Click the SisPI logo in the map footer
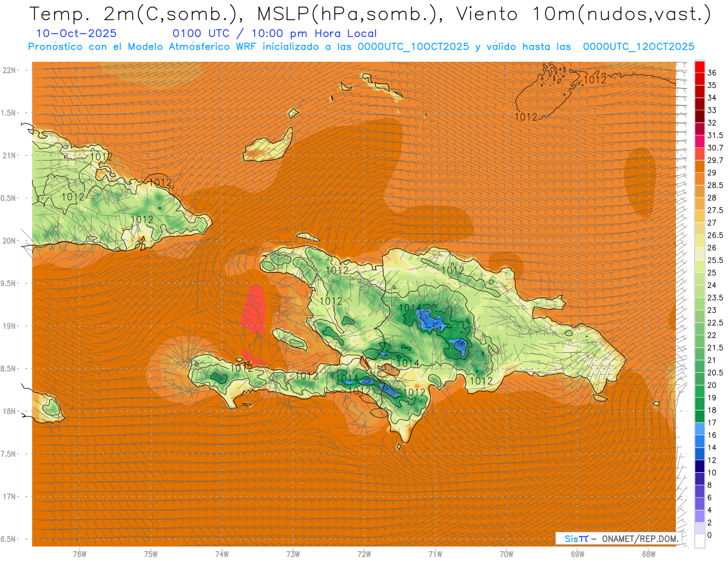The height and width of the screenshot is (562, 728). coord(576,538)
